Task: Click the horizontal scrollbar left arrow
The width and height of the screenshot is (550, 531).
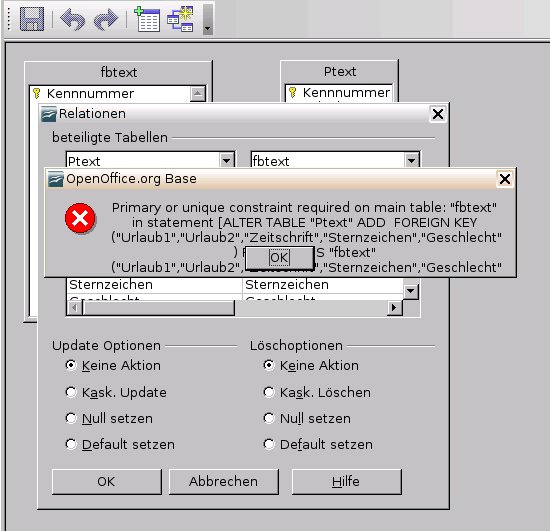Action: click(x=74, y=308)
